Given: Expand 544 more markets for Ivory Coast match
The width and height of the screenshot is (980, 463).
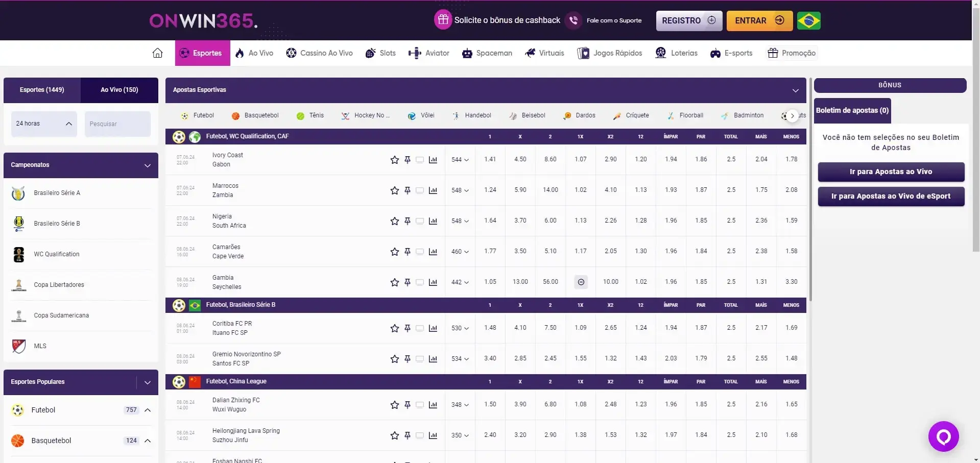Looking at the screenshot, I should [x=460, y=160].
